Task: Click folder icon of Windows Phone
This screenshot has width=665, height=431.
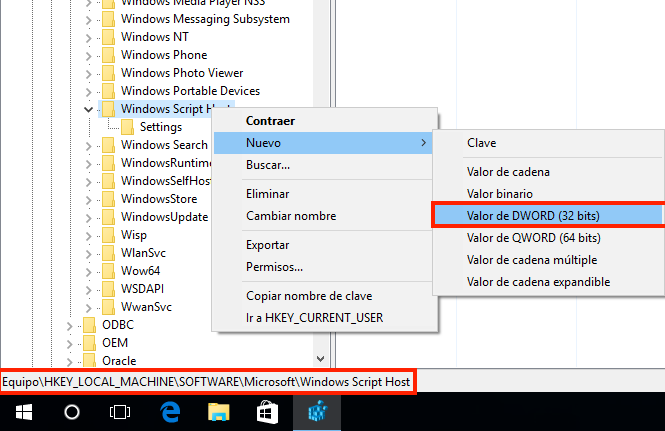Action: [108, 55]
